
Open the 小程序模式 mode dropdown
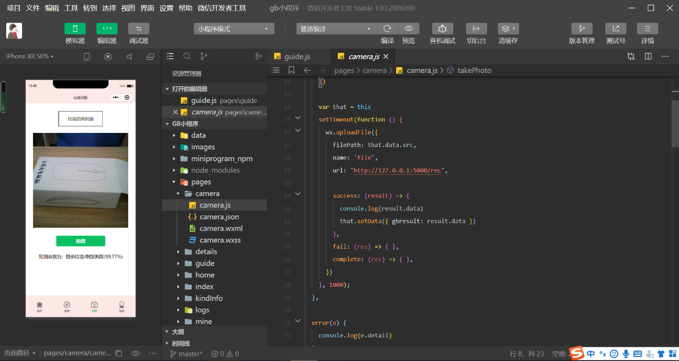pyautogui.click(x=234, y=29)
